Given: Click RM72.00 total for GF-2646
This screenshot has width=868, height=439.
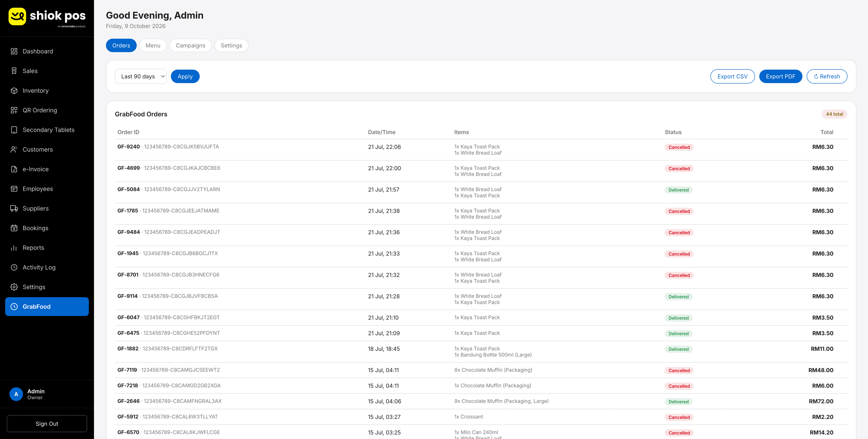Looking at the screenshot, I should pyautogui.click(x=821, y=401).
